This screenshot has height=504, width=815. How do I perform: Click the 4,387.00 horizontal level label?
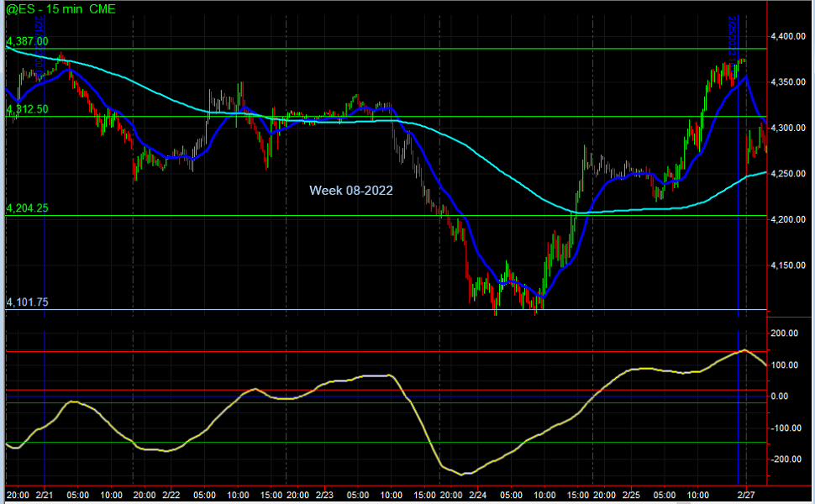pos(28,41)
